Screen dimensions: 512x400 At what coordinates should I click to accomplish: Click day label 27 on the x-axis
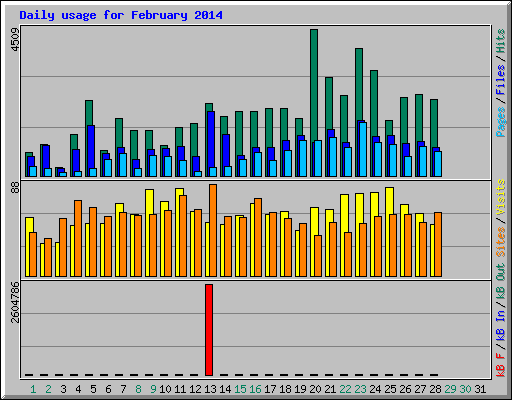pyautogui.click(x=420, y=389)
